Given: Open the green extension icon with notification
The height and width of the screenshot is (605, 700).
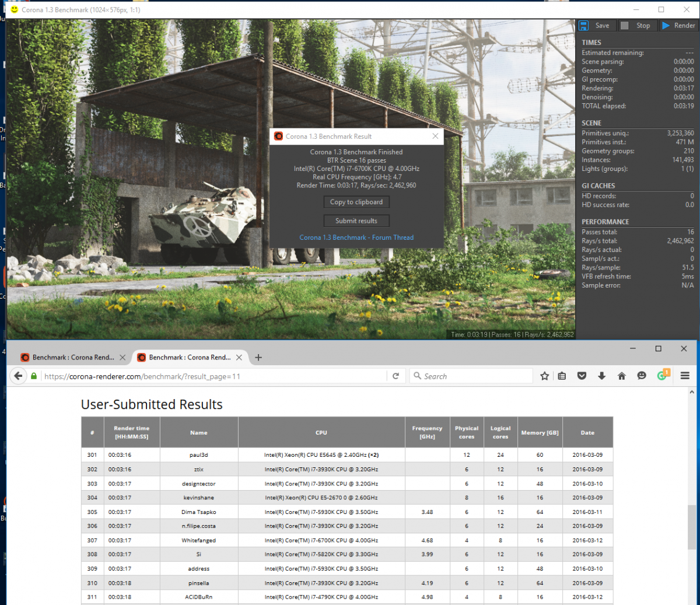Looking at the screenshot, I should 663,375.
